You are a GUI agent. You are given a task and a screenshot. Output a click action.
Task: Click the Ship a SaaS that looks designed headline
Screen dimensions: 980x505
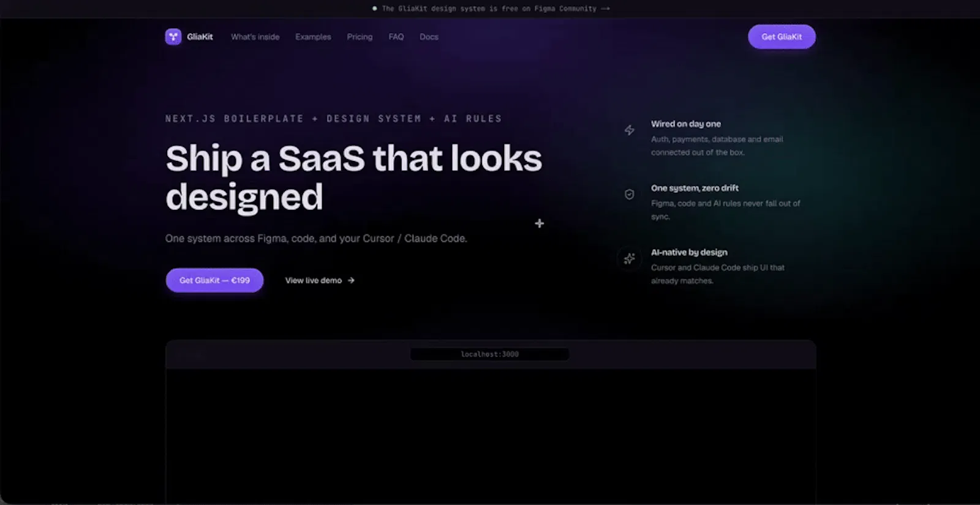353,178
